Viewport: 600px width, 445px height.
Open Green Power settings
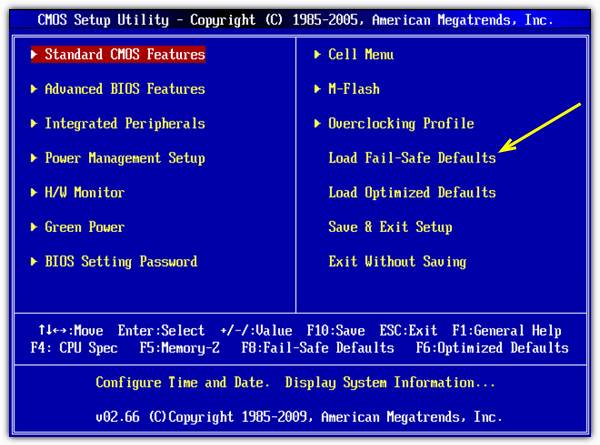point(84,227)
